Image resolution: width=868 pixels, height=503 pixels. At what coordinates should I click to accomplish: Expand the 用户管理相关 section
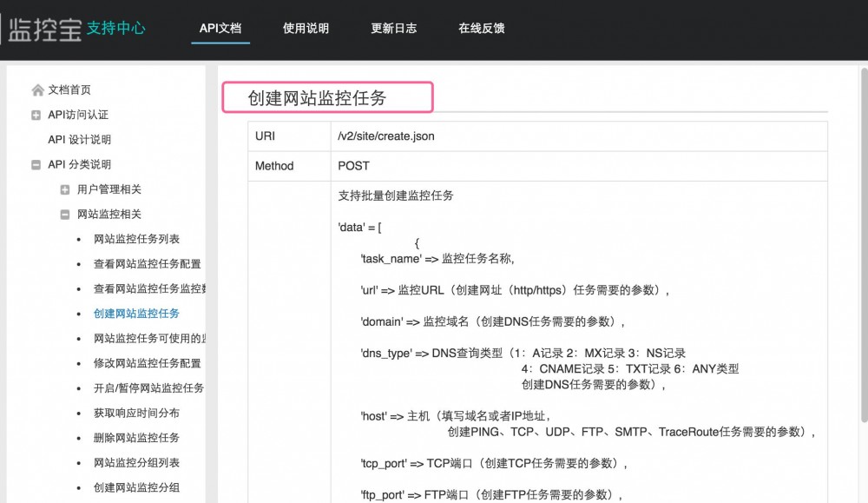(x=65, y=189)
